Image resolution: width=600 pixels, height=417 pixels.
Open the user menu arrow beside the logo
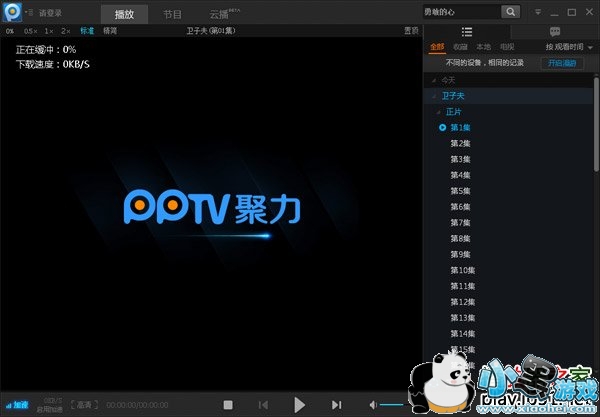point(29,13)
